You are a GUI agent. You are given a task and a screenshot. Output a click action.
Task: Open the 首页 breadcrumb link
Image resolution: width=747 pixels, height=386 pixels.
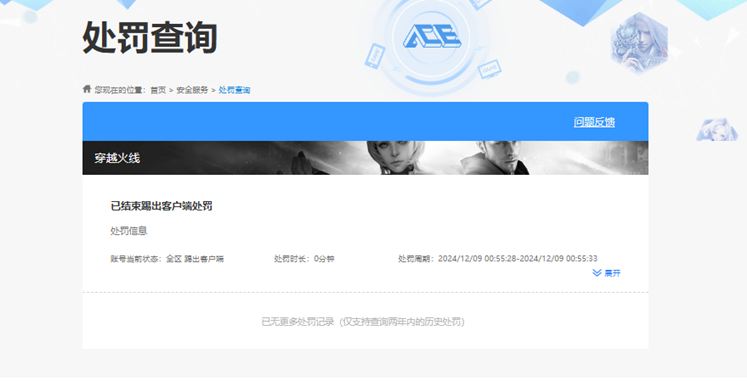(x=158, y=90)
